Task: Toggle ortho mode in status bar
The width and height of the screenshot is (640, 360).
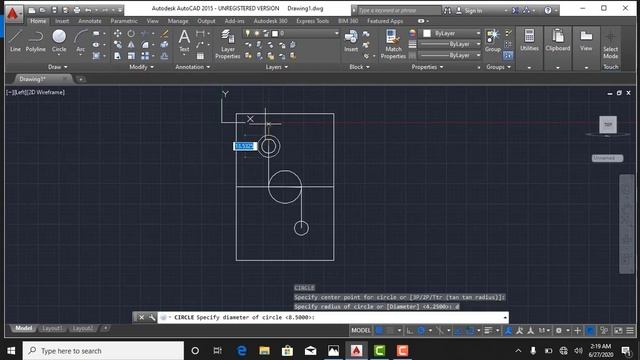Action: coord(410,330)
